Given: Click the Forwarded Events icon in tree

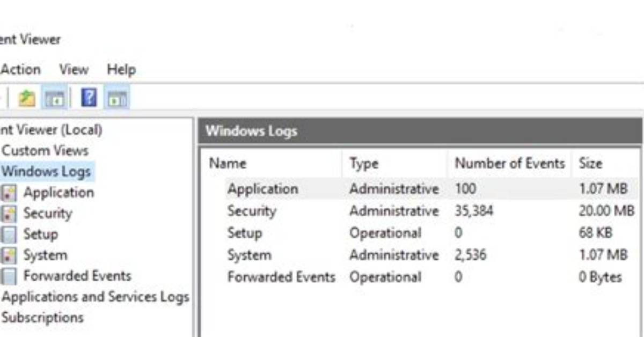Looking at the screenshot, I should point(9,276).
